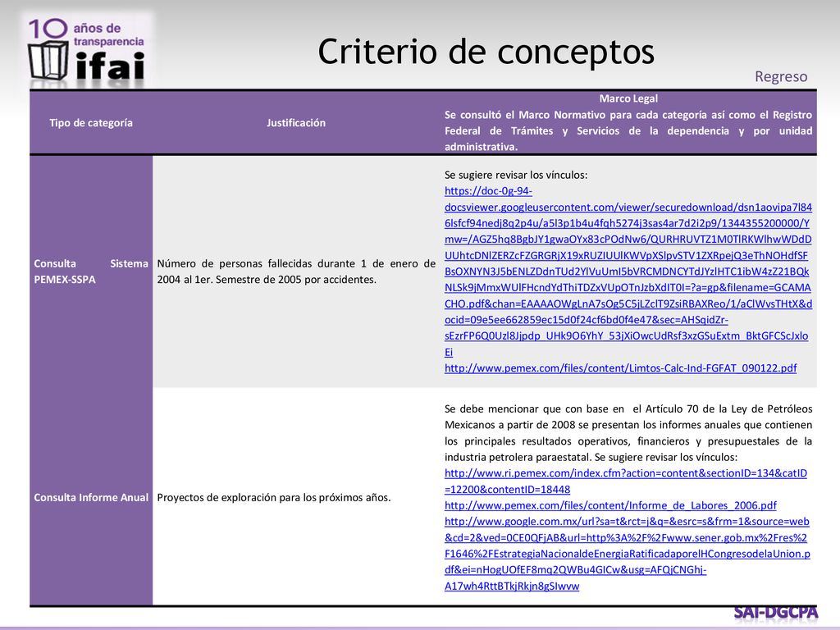
Task: Open the google.com.mx sener.gob.mx link
Action: [628, 554]
